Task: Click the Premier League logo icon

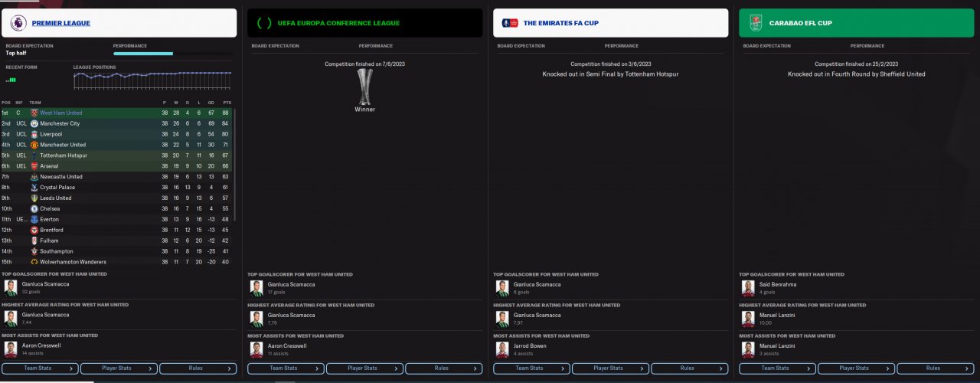Action: 18,23
